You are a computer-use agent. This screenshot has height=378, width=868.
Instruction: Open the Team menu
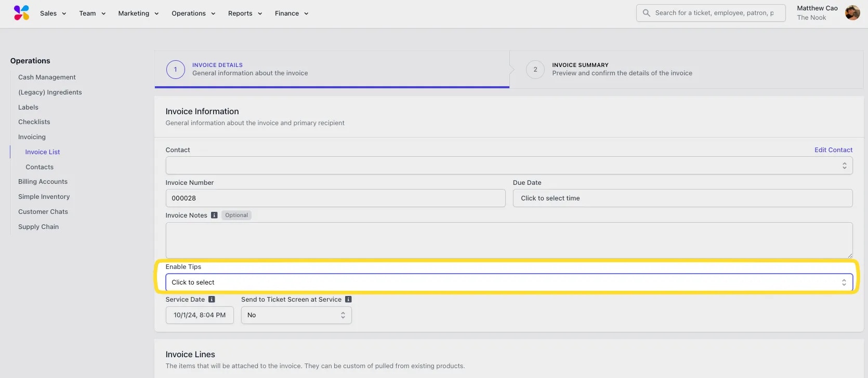[x=93, y=14]
